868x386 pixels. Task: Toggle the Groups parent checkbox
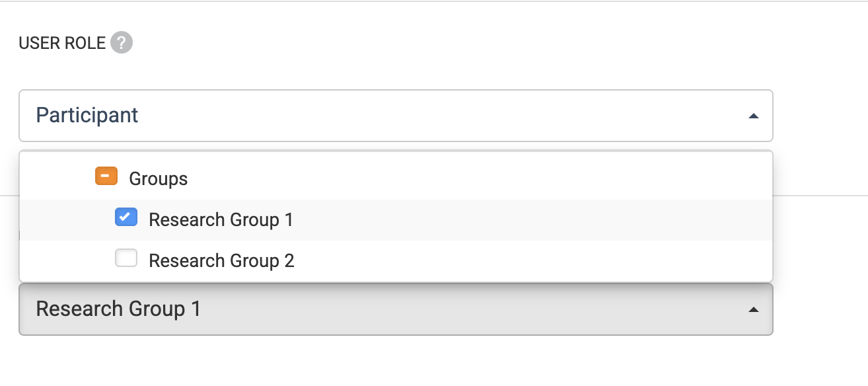click(106, 177)
